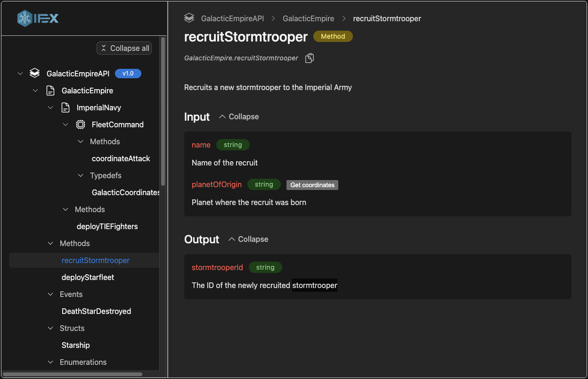588x379 pixels.
Task: Collapse Methods group above deployTIEFighters
Action: tap(65, 209)
